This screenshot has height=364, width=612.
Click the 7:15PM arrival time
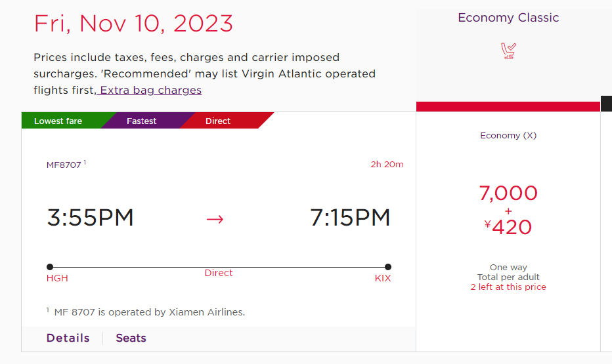coord(350,218)
